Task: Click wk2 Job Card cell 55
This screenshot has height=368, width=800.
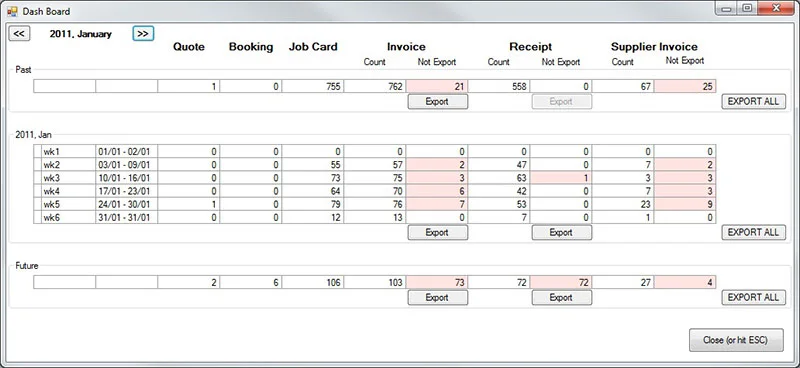Action: (x=313, y=165)
